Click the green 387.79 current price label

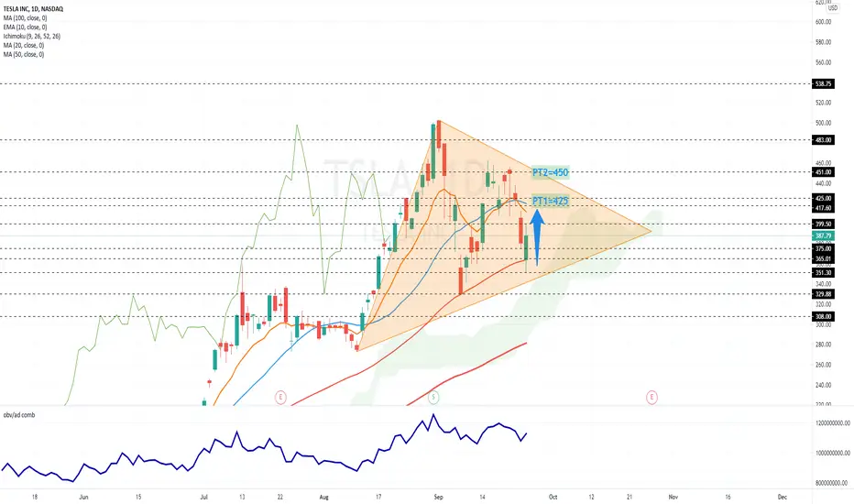(823, 236)
